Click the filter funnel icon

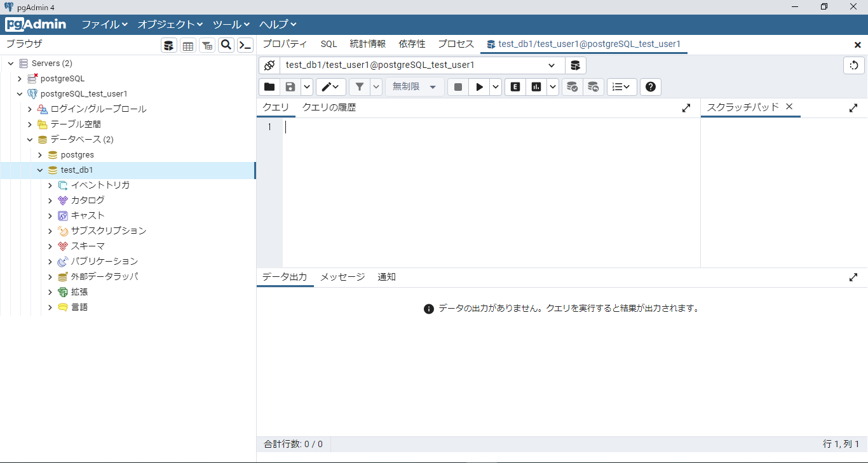360,87
